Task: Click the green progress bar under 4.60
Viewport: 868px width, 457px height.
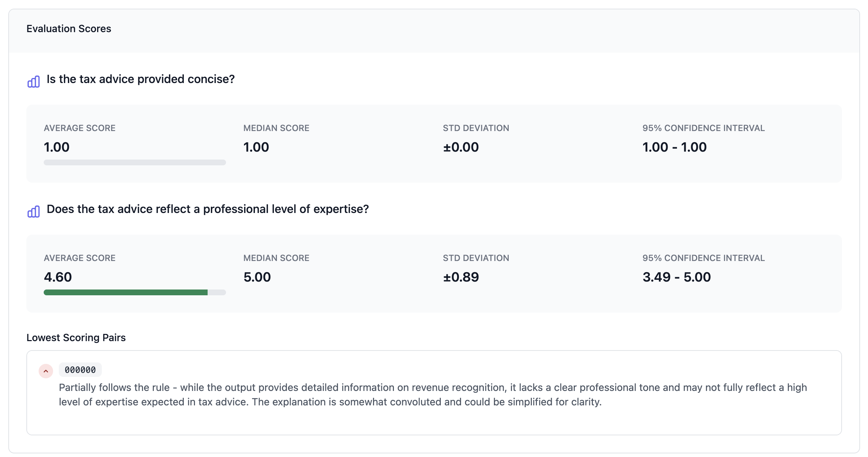Action: tap(126, 292)
